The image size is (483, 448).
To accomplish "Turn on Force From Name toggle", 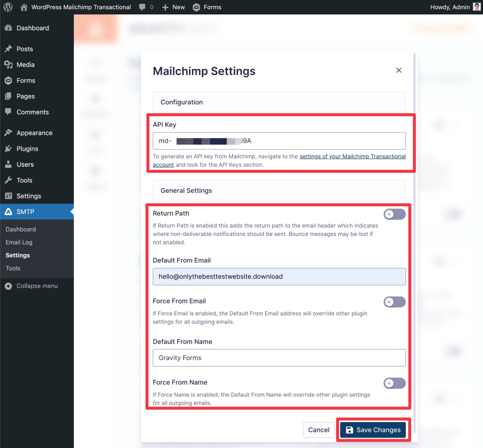I will pyautogui.click(x=394, y=383).
